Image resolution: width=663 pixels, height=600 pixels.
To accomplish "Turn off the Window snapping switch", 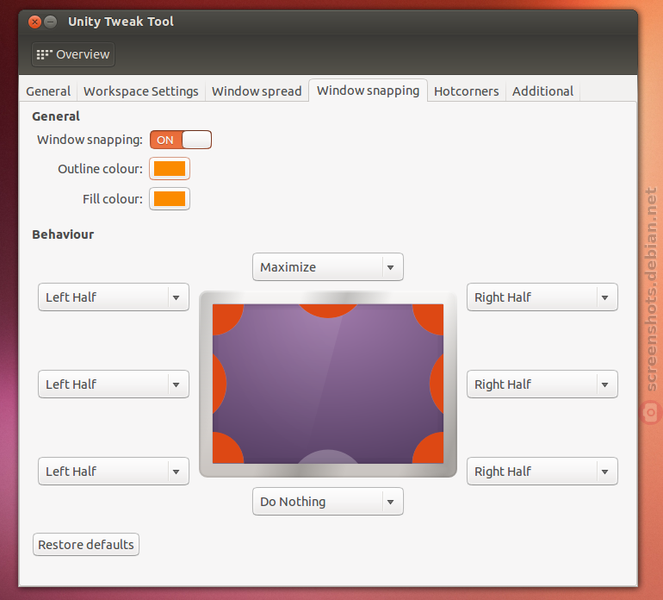I will 181,140.
